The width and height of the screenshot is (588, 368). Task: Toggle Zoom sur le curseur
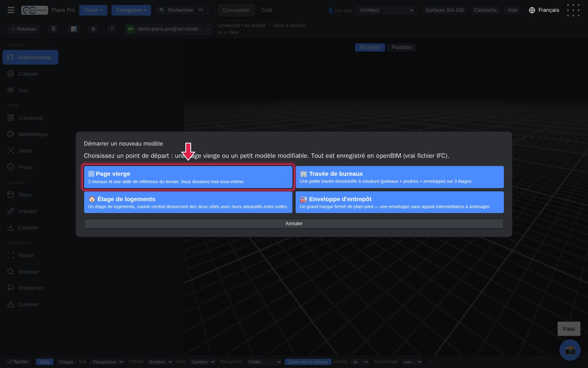(308, 362)
